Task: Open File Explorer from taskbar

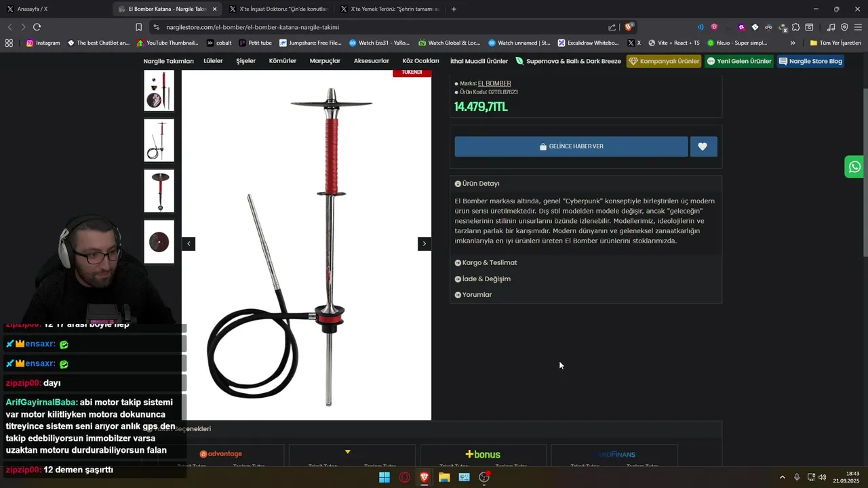Action: pos(444,477)
